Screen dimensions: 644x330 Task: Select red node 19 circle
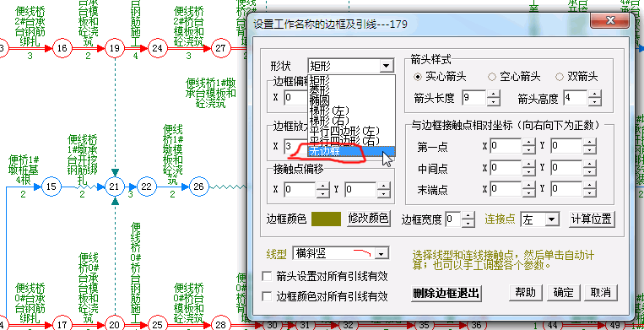(115, 48)
